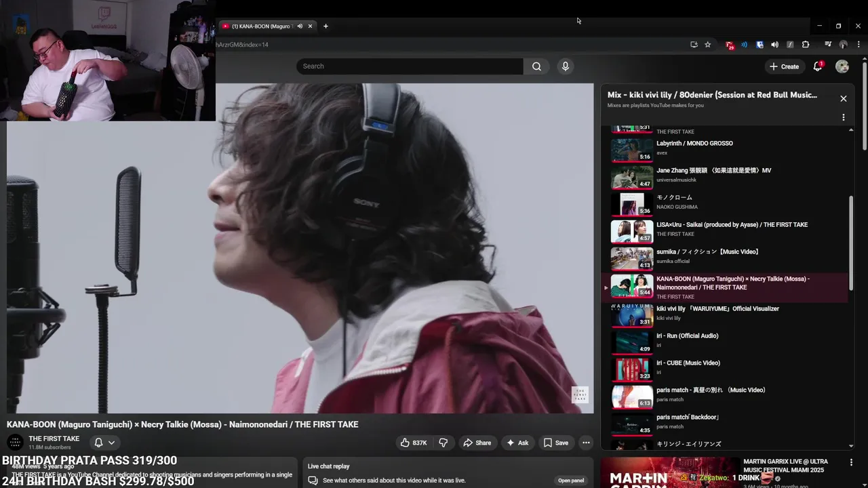Dislike the video with thumbs down

[443, 443]
